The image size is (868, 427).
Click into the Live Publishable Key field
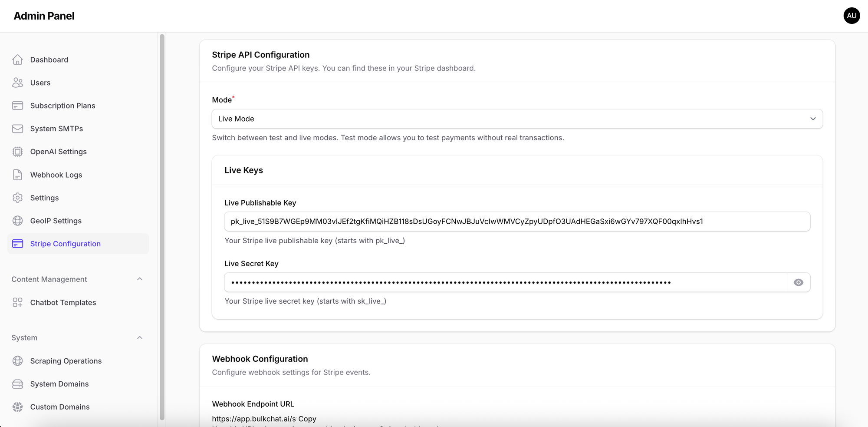click(516, 222)
